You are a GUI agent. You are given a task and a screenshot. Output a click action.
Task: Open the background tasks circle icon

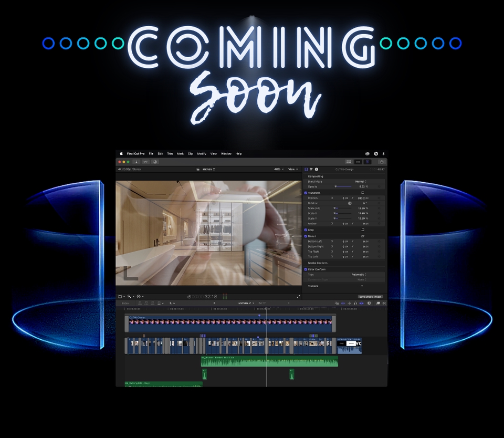tap(155, 162)
